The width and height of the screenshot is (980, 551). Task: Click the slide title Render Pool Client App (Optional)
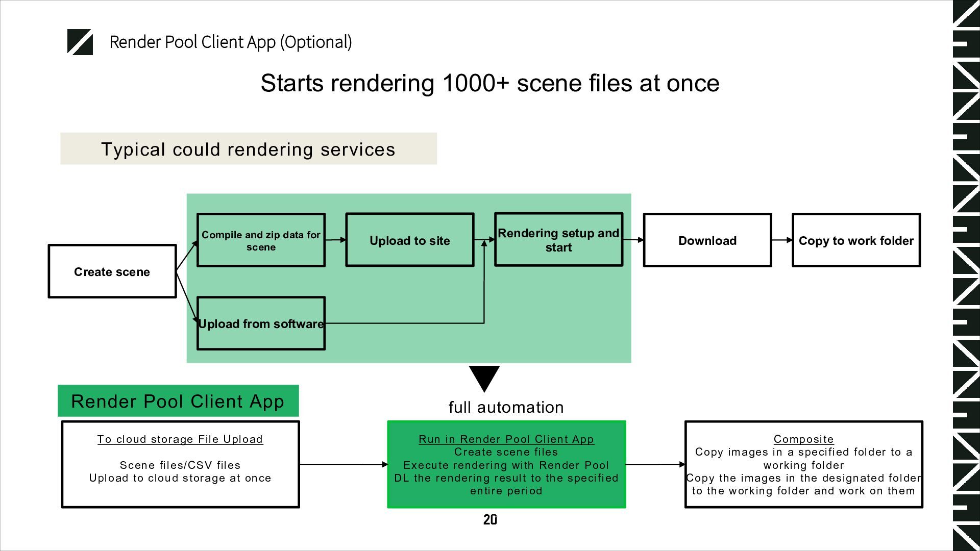point(230,42)
